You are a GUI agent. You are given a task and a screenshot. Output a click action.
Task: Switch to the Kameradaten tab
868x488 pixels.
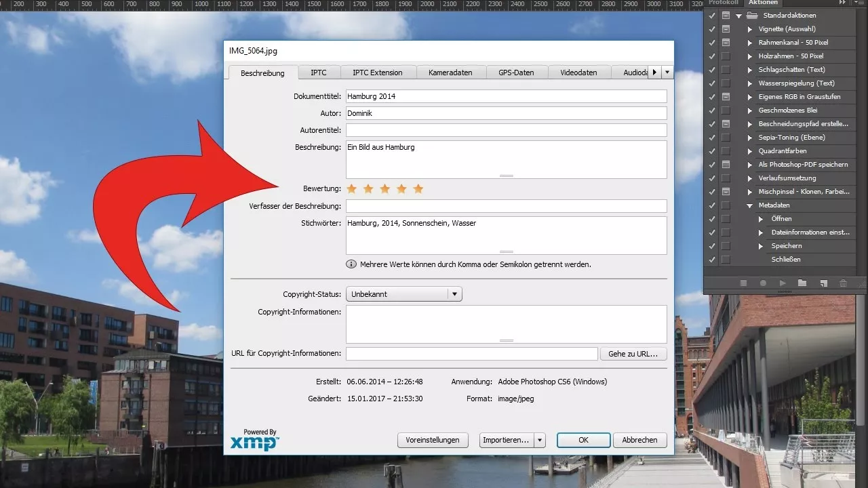point(450,72)
